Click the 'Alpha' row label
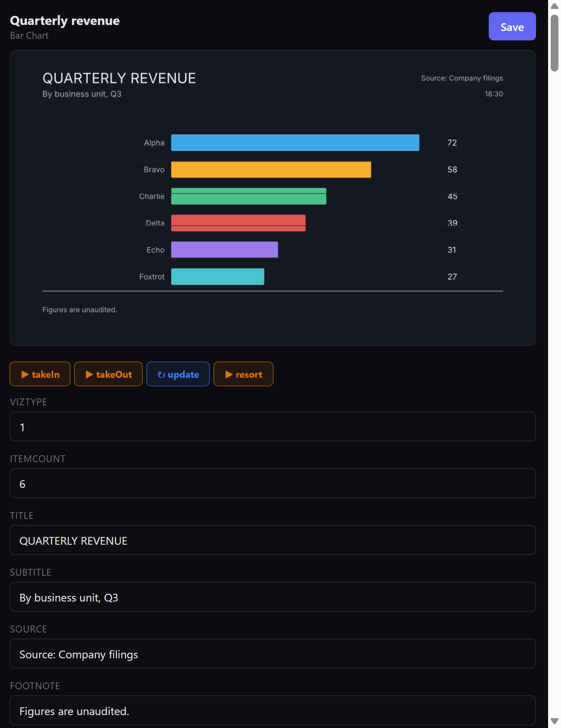This screenshot has width=561, height=728. pyautogui.click(x=154, y=143)
